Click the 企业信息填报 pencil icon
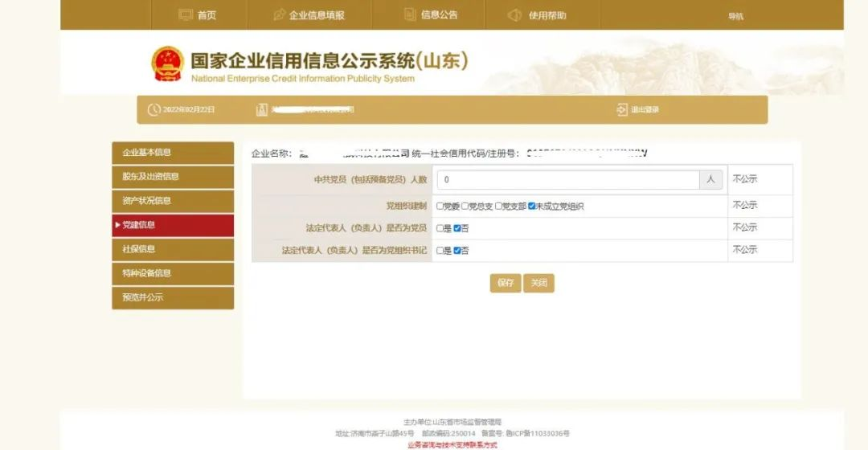This screenshot has height=450, width=868. pos(280,15)
